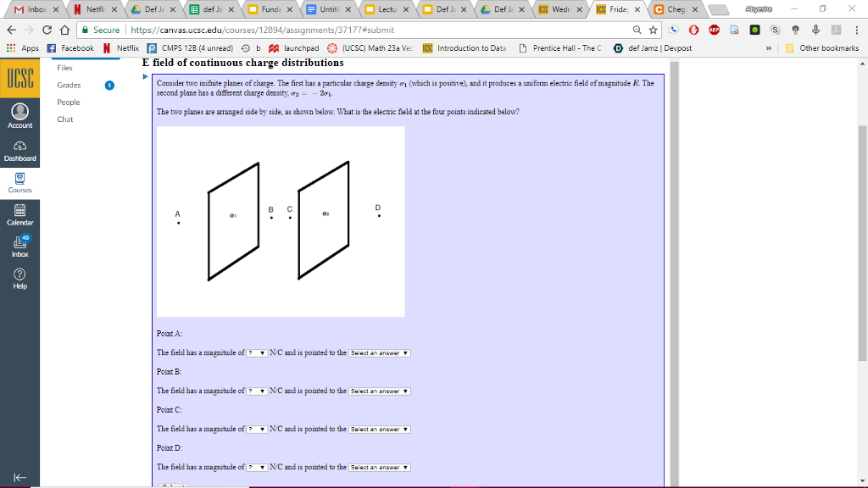Image resolution: width=868 pixels, height=488 pixels.
Task: Open the Help sidebar item
Action: tap(20, 278)
